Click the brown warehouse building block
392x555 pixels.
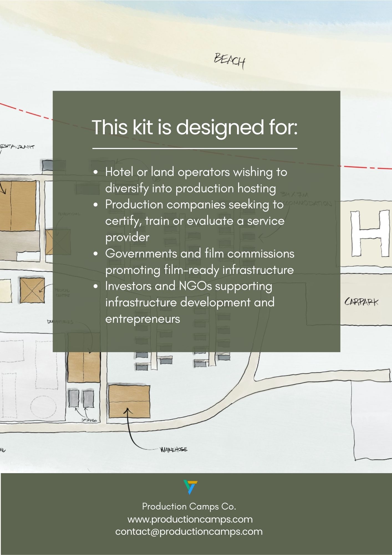(129, 401)
